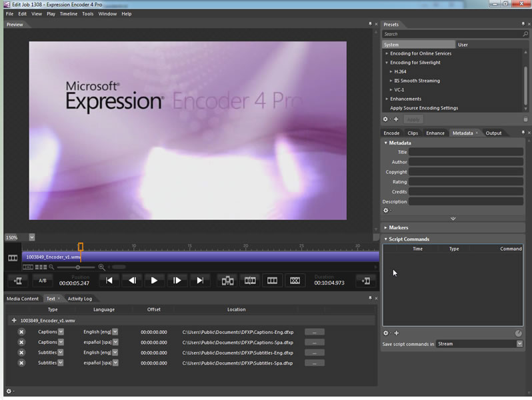
Task: Jump to the previous item start
Action: 109,281
